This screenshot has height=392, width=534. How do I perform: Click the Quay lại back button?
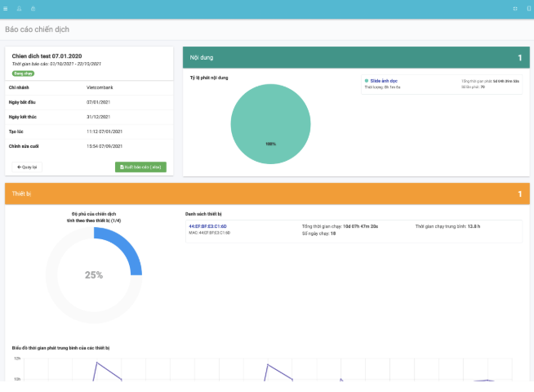(27, 167)
